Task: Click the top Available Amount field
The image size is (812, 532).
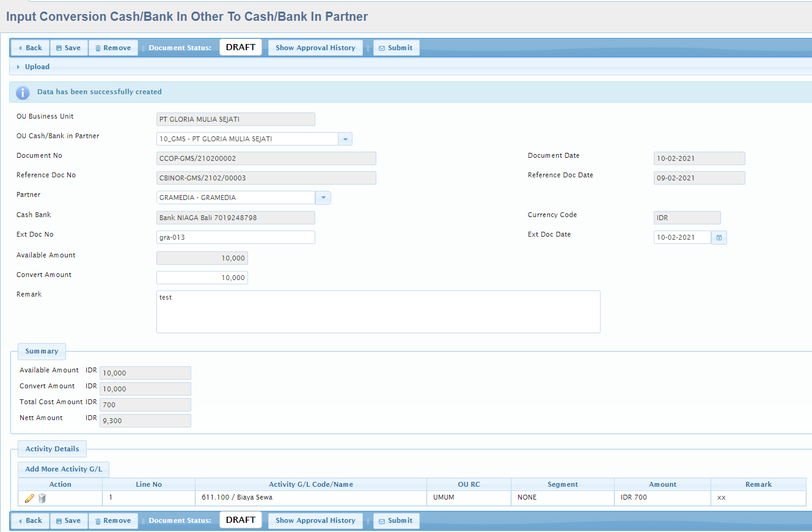Action: (202, 258)
